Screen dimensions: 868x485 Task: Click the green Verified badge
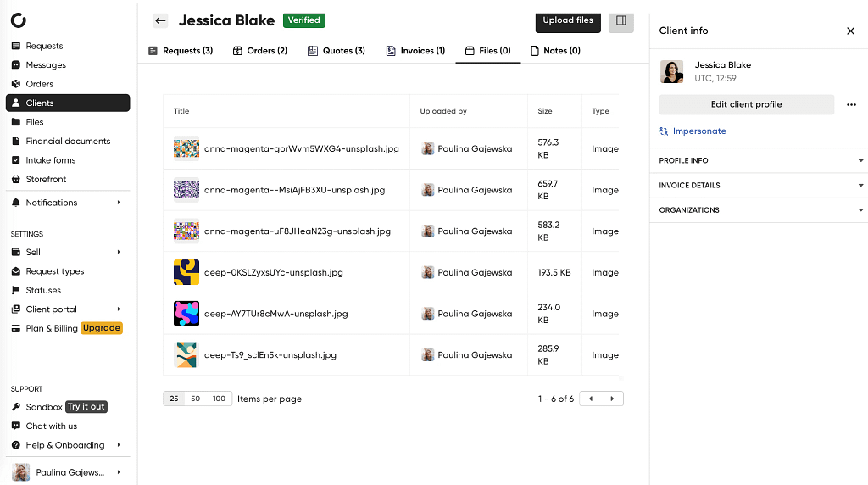coord(304,20)
